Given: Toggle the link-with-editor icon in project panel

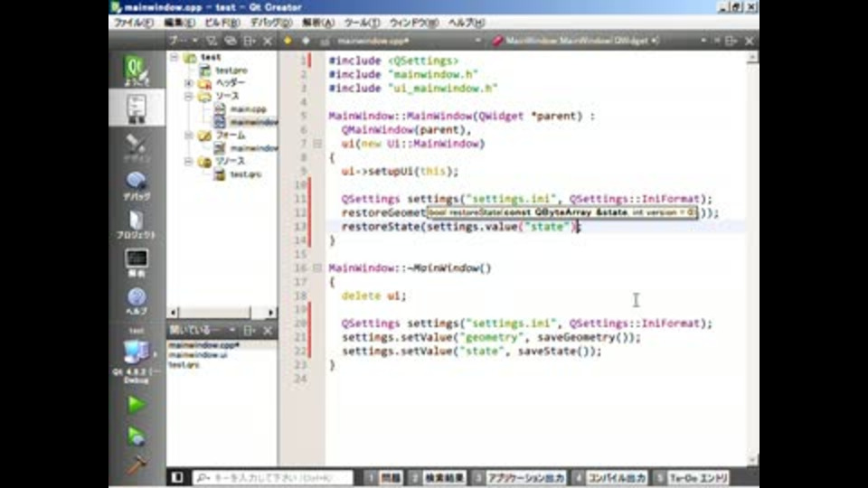Looking at the screenshot, I should [230, 41].
